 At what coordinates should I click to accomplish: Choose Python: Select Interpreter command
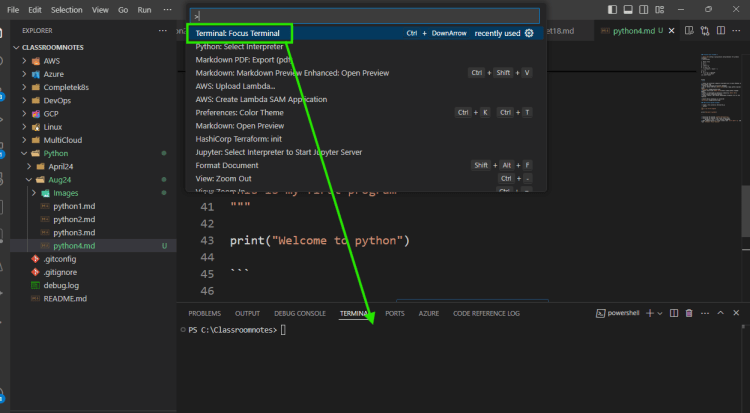[x=366, y=46]
